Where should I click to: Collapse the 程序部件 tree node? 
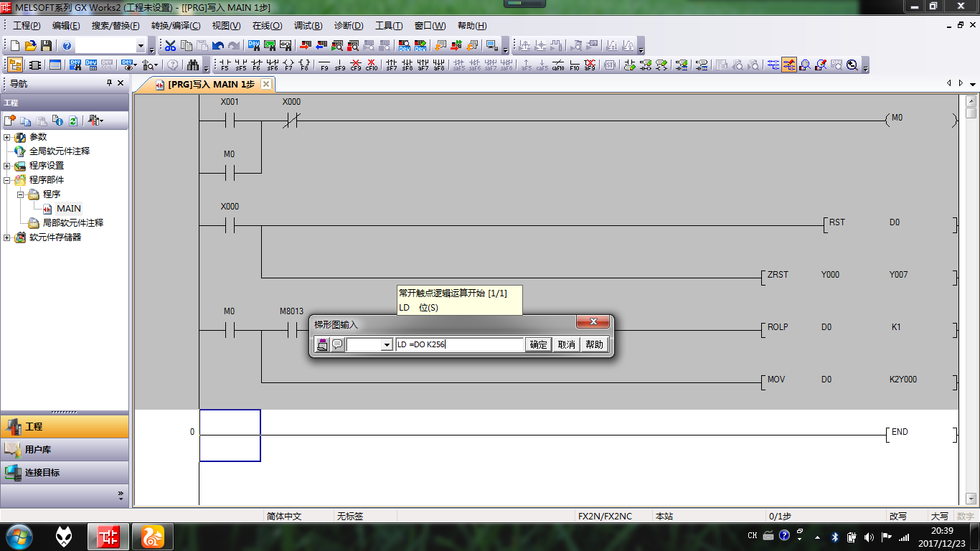(7, 180)
